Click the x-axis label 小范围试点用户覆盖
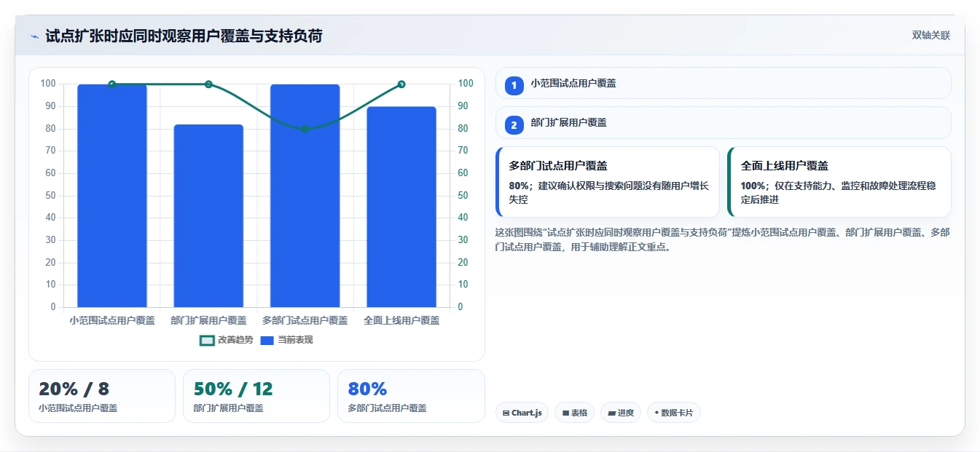 (x=112, y=320)
